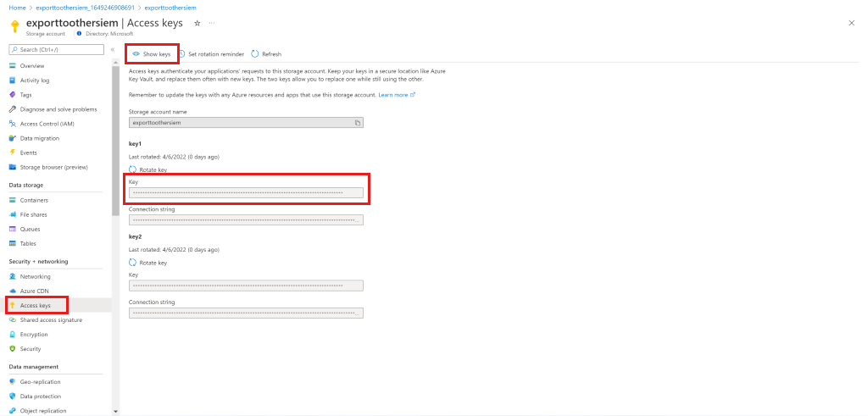Focus the sidebar Search field
This screenshot has height=416, width=868.
57,50
